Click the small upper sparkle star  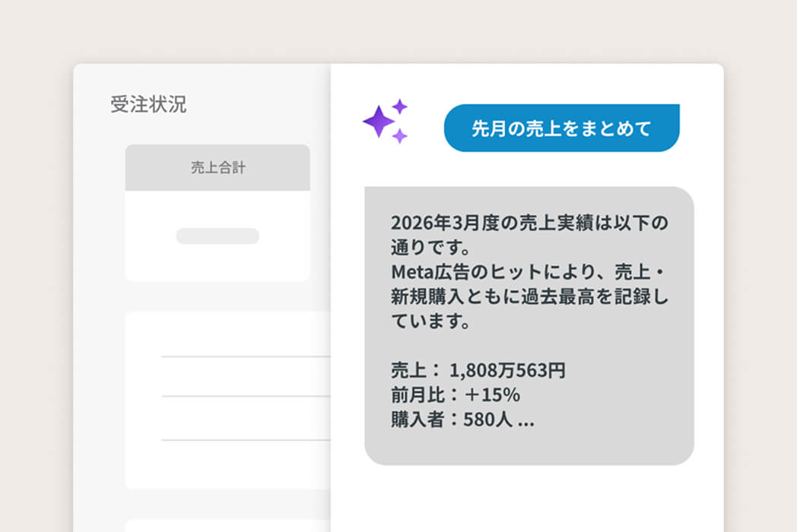(400, 106)
